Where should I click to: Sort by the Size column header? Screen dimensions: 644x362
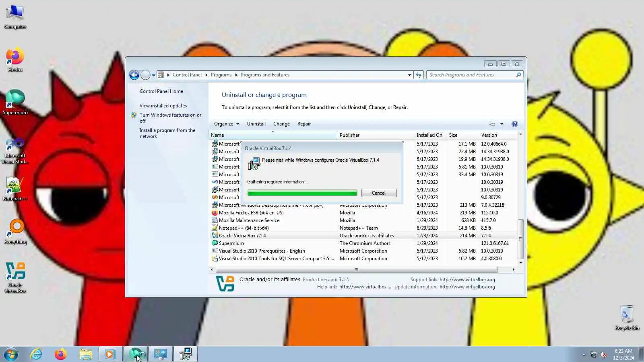(462, 135)
